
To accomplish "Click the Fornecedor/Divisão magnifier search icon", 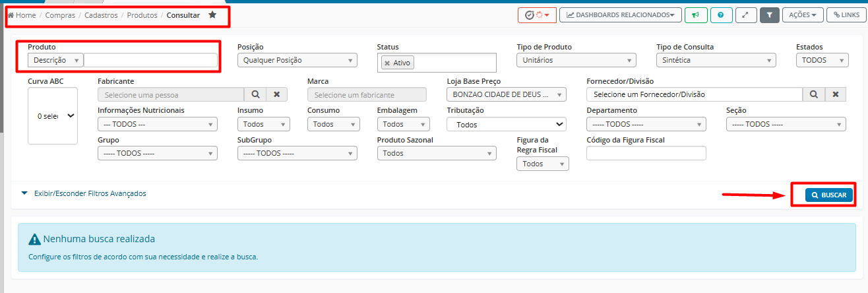I will click(814, 94).
